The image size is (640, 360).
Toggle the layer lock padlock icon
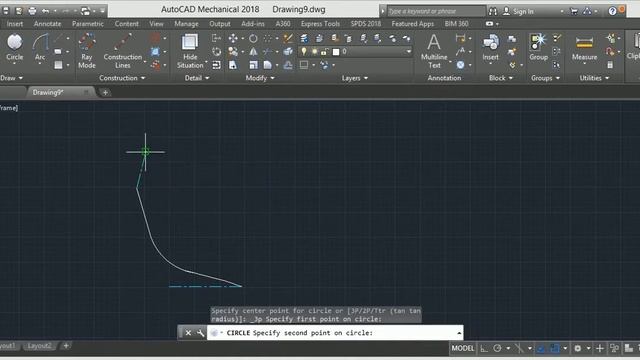(x=324, y=51)
